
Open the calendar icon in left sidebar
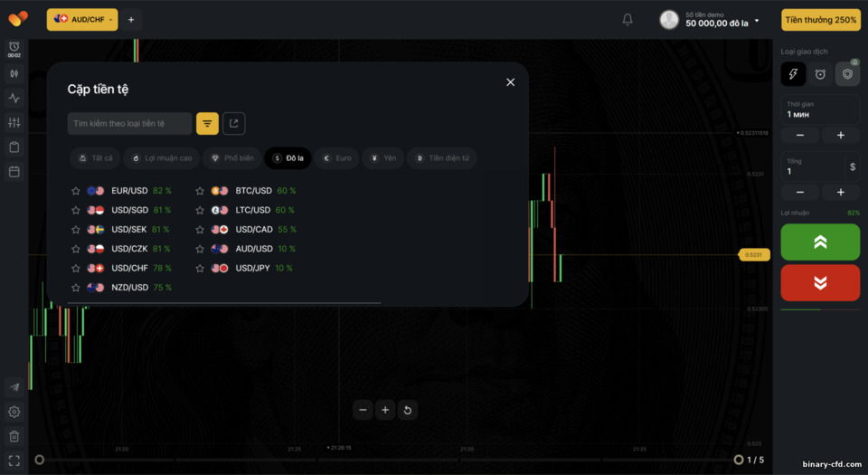[14, 171]
